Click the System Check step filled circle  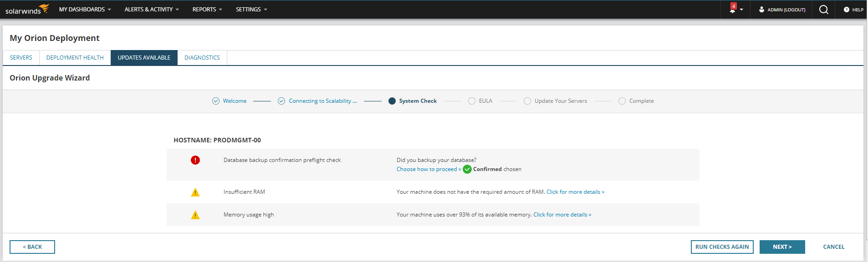point(392,101)
